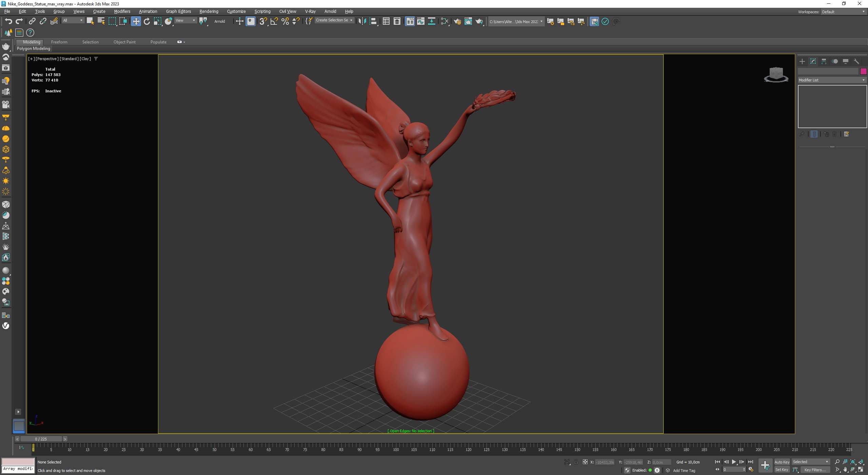Click the Key Filters button
This screenshot has width=868, height=475.
815,470
